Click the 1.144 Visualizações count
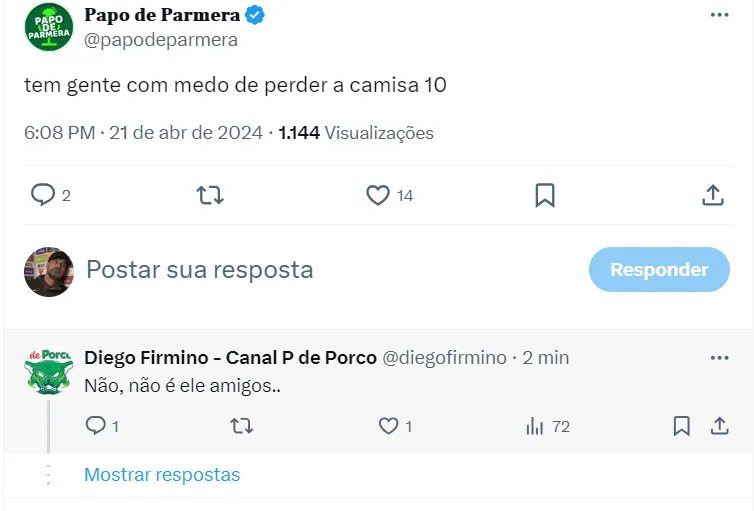 point(356,133)
